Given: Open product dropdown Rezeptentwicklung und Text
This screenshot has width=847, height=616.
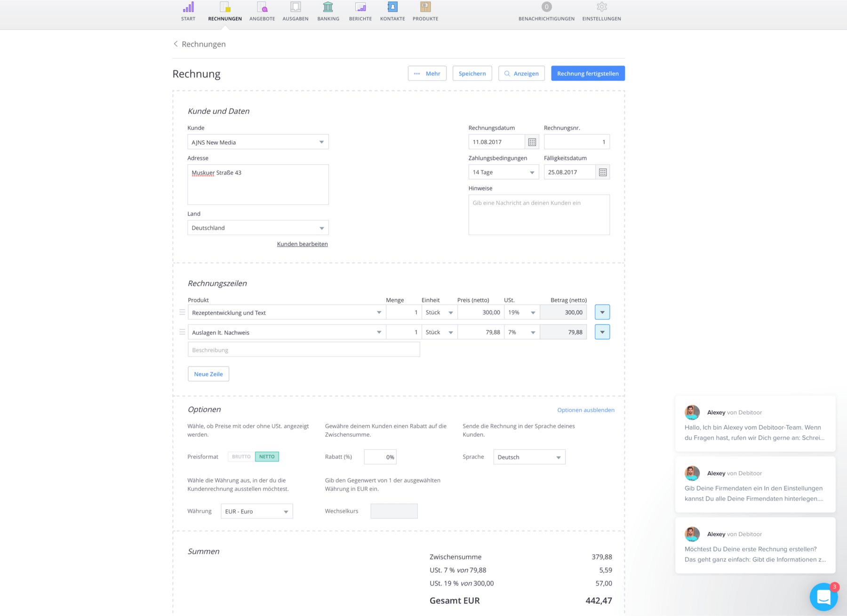Looking at the screenshot, I should coord(287,312).
